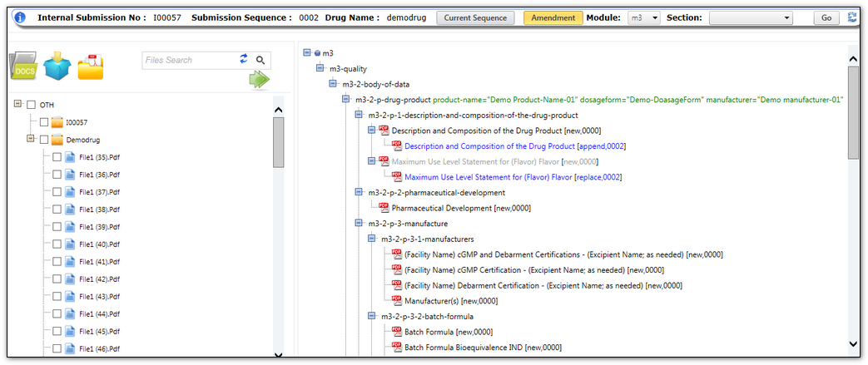The image size is (868, 365).
Task: Collapse the OTH tree node
Action: coord(17,105)
